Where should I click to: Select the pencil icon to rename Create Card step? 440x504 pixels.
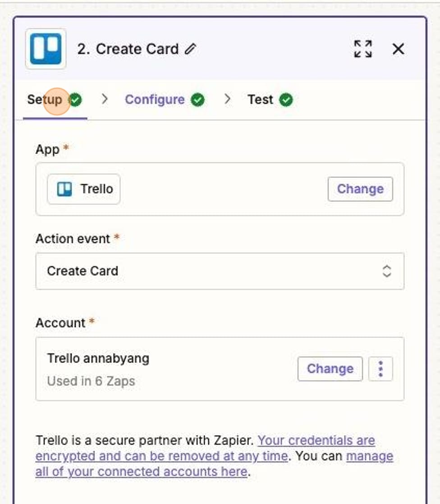tap(190, 49)
